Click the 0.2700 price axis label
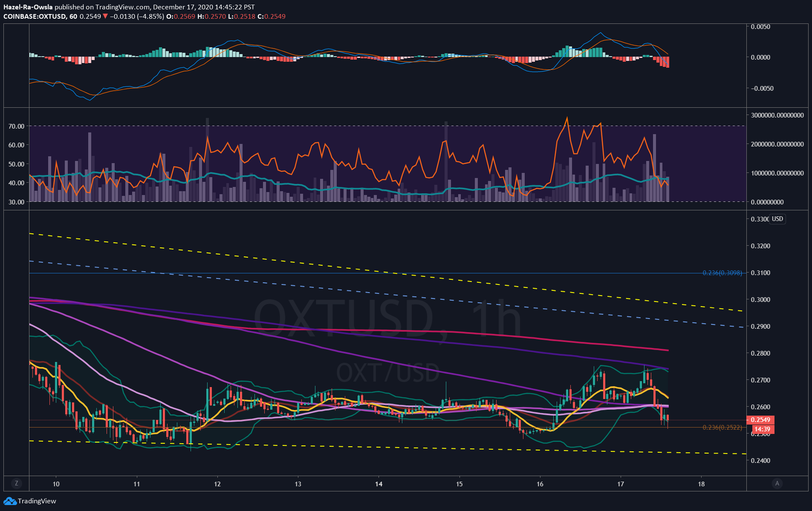The width and height of the screenshot is (812, 511). pyautogui.click(x=760, y=380)
